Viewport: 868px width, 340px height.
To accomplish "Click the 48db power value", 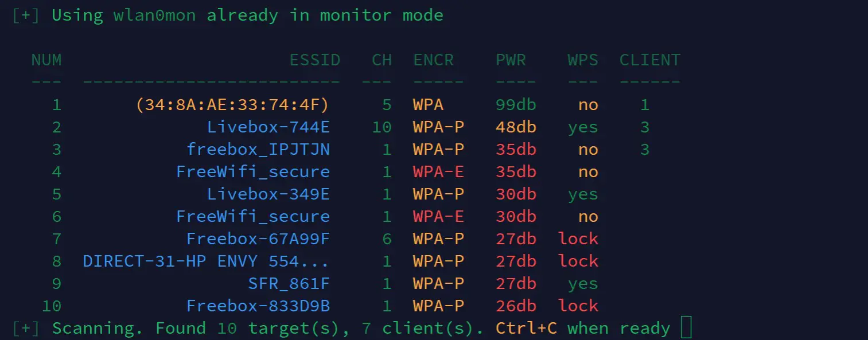I will [516, 127].
